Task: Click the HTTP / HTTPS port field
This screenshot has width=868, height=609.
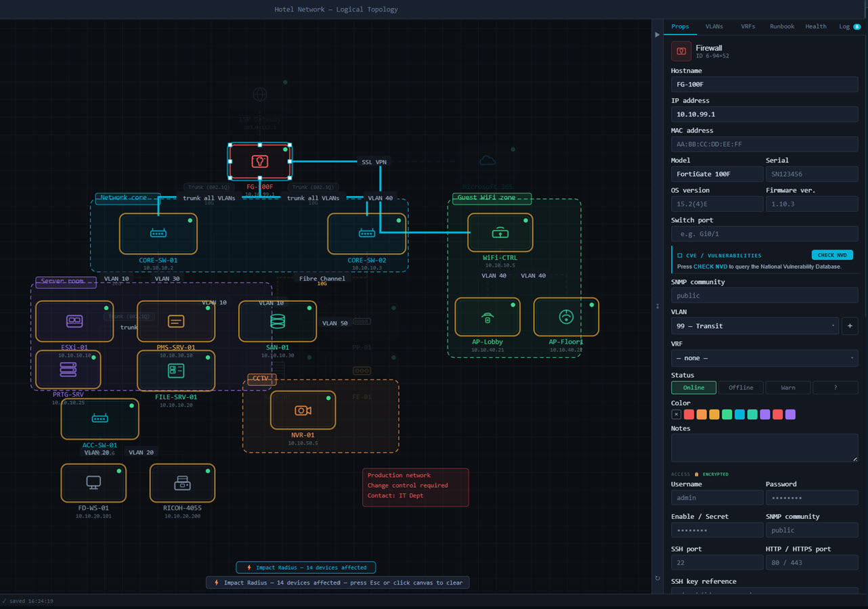Action: (812, 562)
